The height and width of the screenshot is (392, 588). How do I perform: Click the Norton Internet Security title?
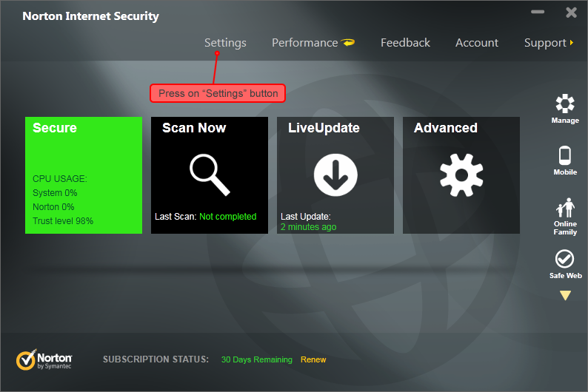[x=91, y=16]
